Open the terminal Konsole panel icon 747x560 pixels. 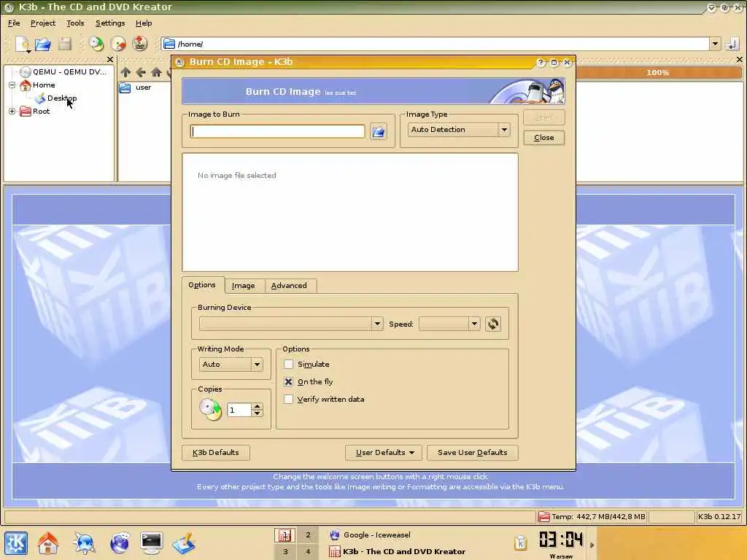152,543
